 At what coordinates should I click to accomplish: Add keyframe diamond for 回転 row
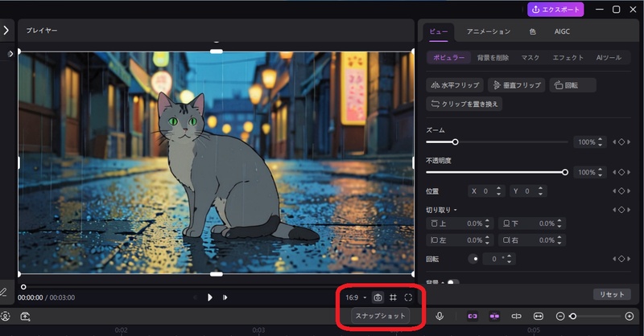coord(621,259)
